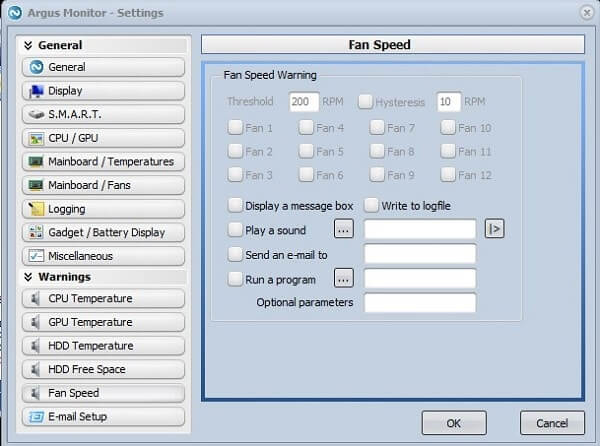
Task: Select HDD Free Space warnings
Action: coord(103,369)
